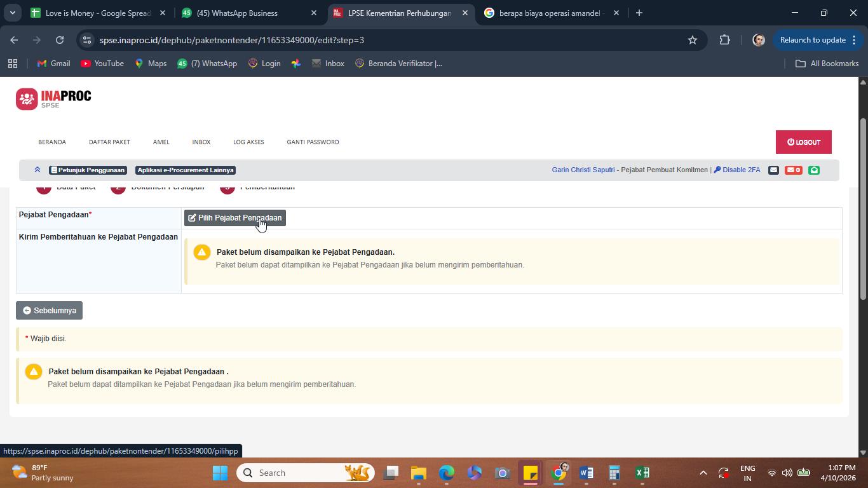868x488 pixels.
Task: Open the Chrome extensions menu
Action: point(724,40)
